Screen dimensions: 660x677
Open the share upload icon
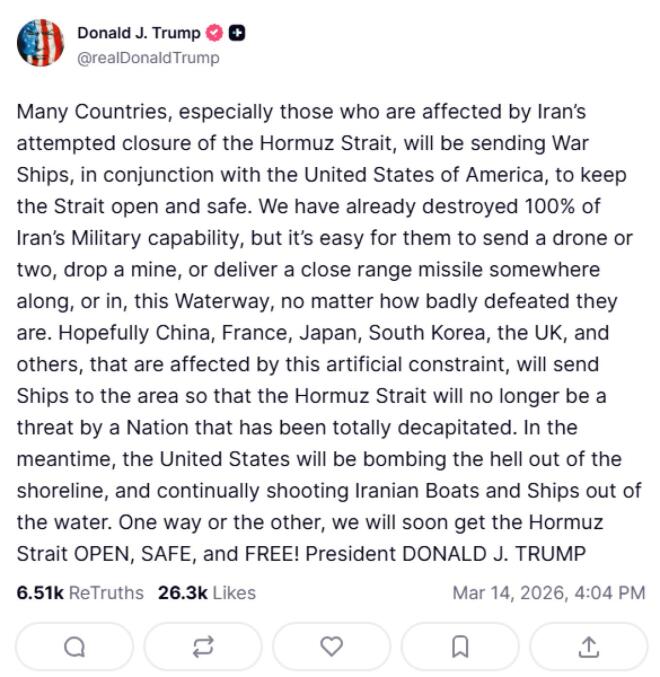[588, 647]
